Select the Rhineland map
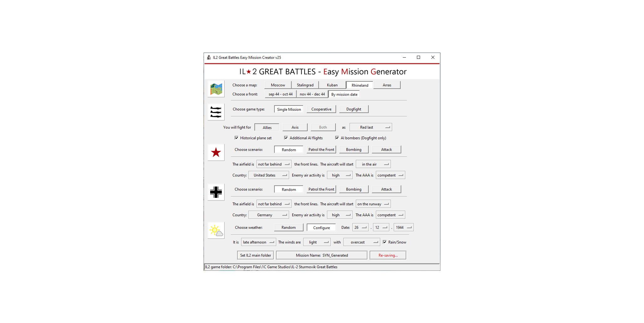 (x=360, y=85)
